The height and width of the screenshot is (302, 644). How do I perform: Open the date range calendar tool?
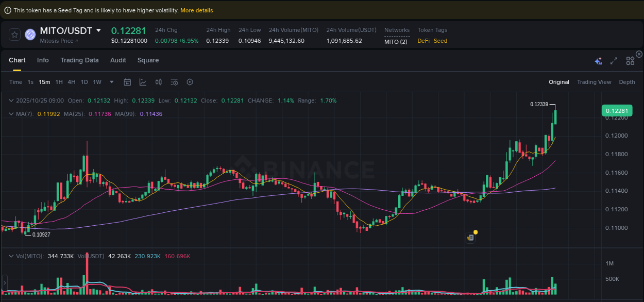(x=127, y=82)
